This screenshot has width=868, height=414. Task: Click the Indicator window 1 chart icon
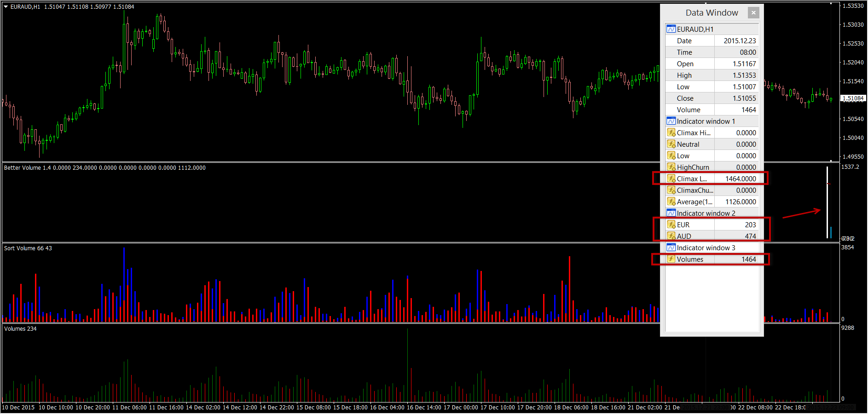[x=671, y=121]
